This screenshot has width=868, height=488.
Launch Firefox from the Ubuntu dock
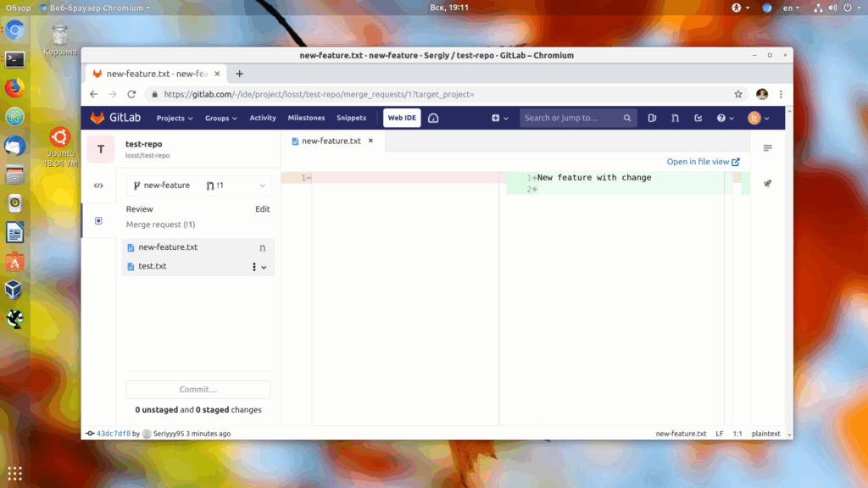coord(15,88)
